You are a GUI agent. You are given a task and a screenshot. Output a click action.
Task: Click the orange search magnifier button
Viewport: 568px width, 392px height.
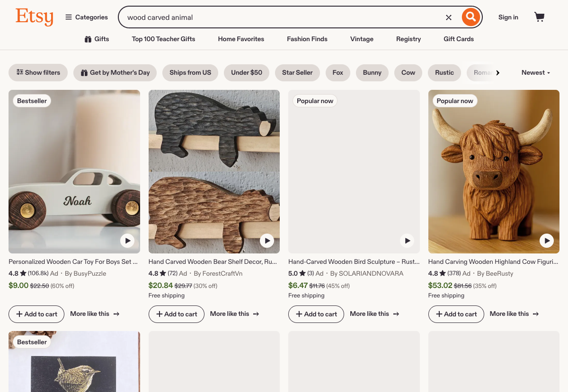[470, 17]
